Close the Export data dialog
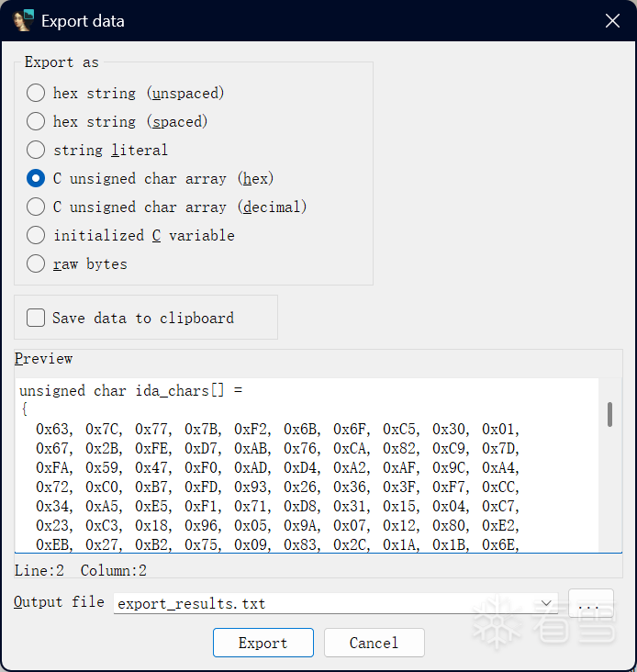637x672 pixels. (x=612, y=20)
